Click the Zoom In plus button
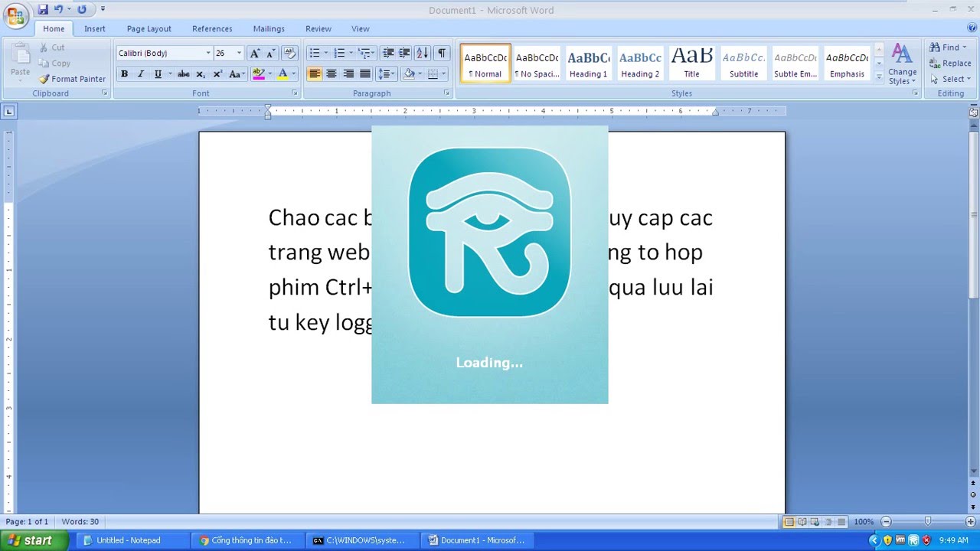 (970, 522)
